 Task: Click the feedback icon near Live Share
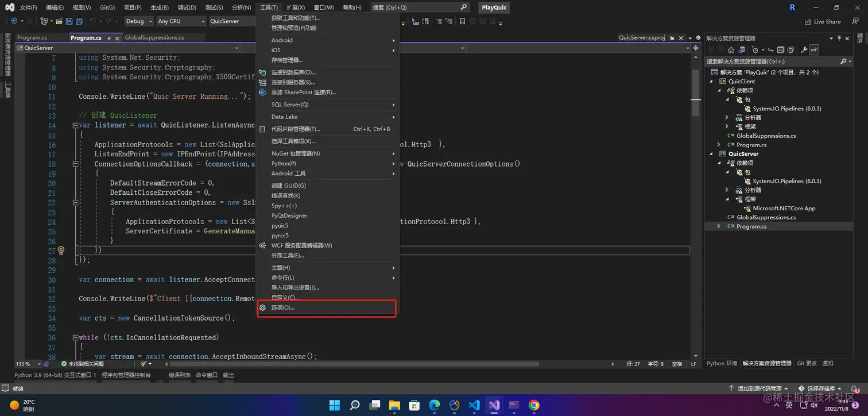[855, 21]
